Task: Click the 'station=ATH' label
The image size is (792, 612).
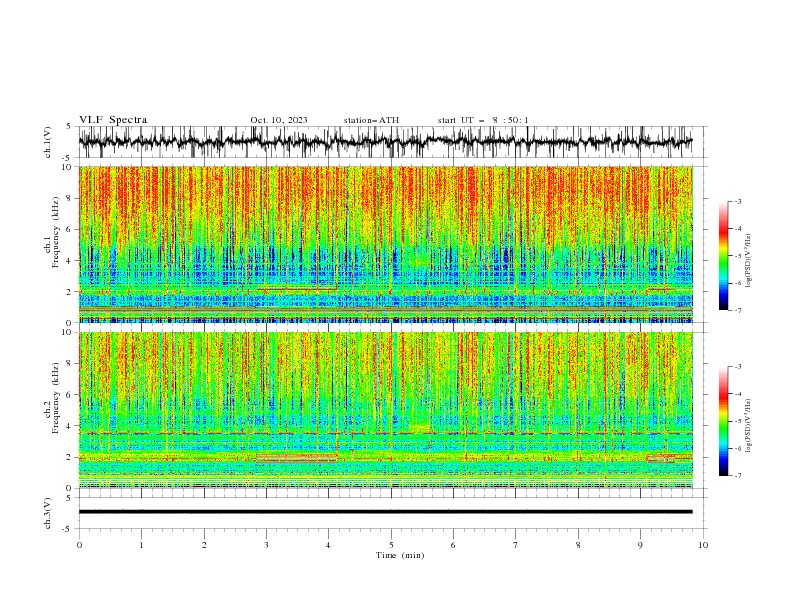Action: pos(371,120)
